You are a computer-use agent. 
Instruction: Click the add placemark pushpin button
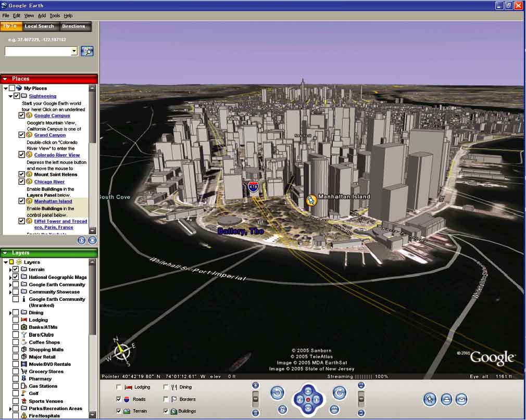coord(430,399)
